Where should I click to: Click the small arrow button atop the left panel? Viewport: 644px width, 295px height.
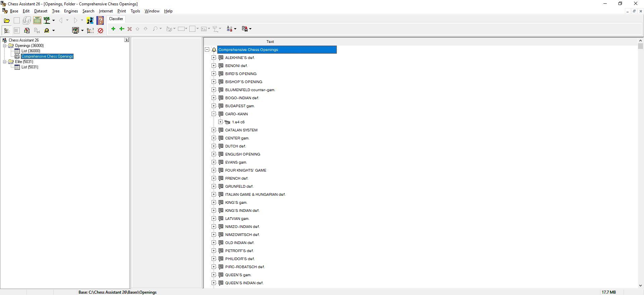click(x=127, y=40)
